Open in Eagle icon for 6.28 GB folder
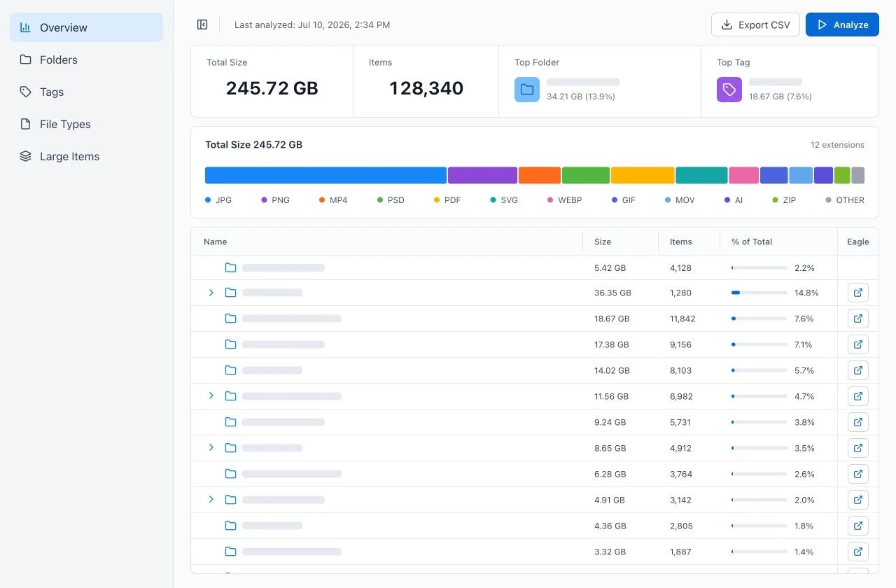The height and width of the screenshot is (588, 896). [x=858, y=474]
